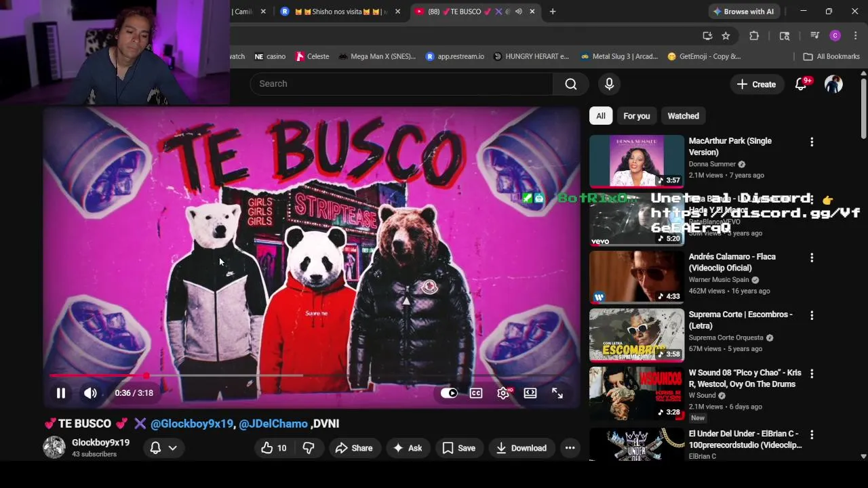This screenshot has height=488, width=868.
Task: Download the video
Action: pyautogui.click(x=521, y=448)
